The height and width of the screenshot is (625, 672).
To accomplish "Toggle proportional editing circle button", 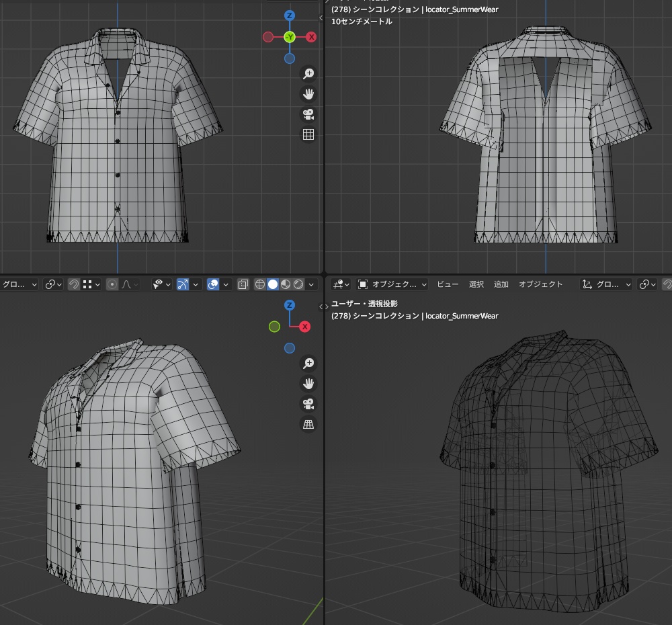I will (112, 284).
